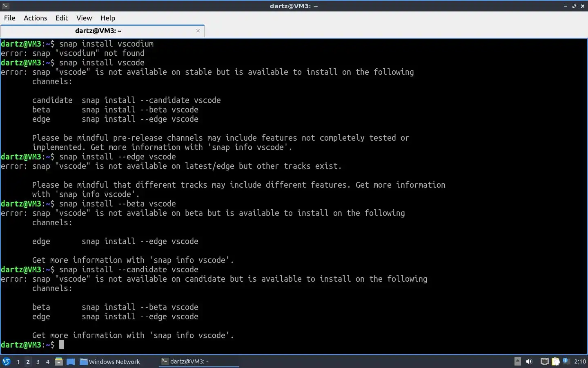Open the Lubuntu application menu

pyautogui.click(x=6, y=361)
